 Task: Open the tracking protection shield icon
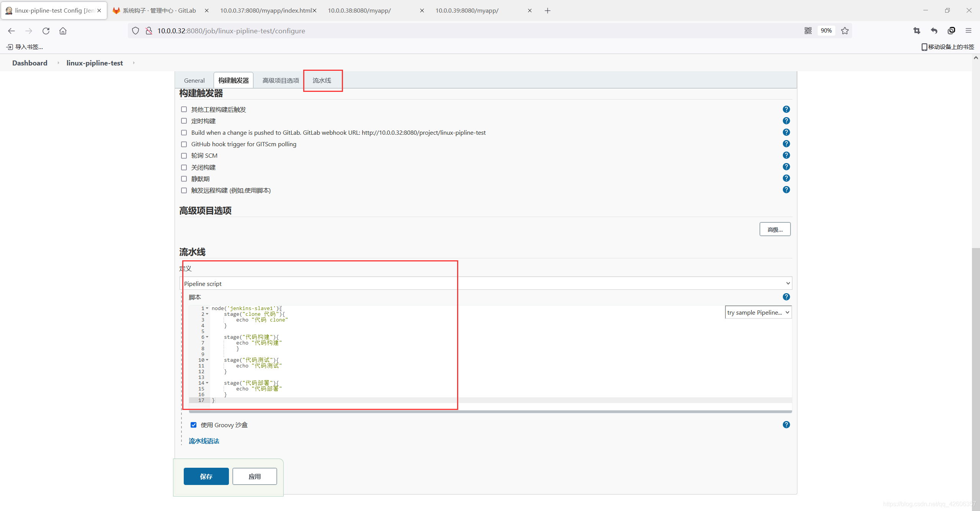136,31
